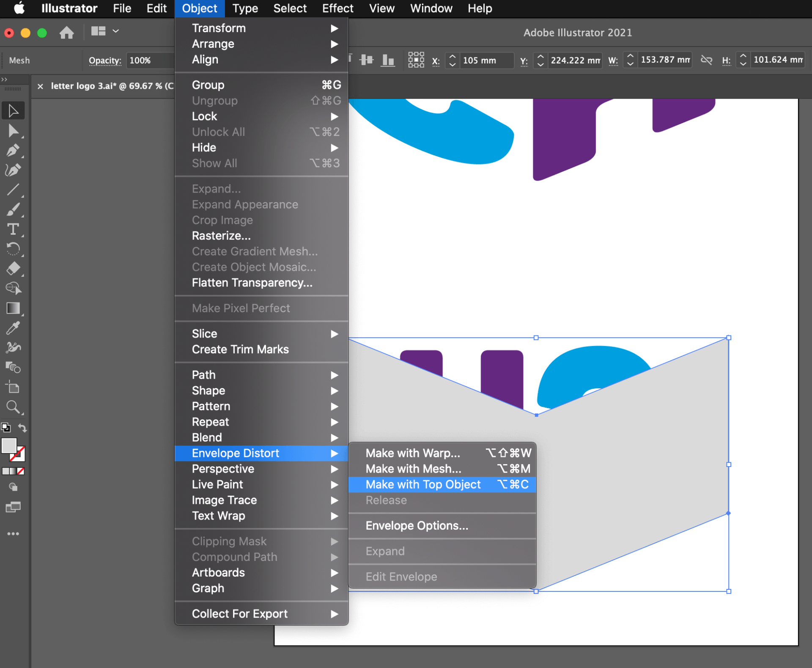
Task: Set paint mode to None
Action: click(x=21, y=471)
